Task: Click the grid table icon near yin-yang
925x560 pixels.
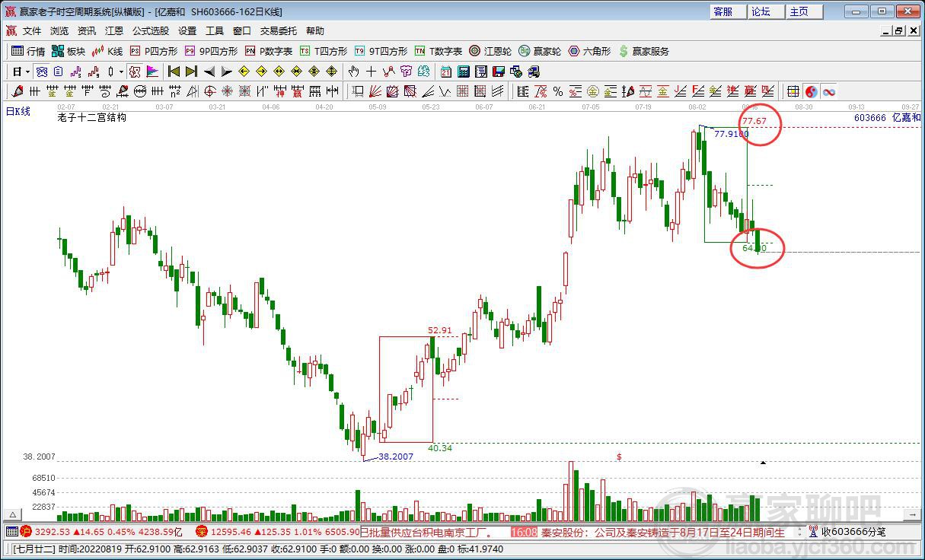Action: [793, 91]
